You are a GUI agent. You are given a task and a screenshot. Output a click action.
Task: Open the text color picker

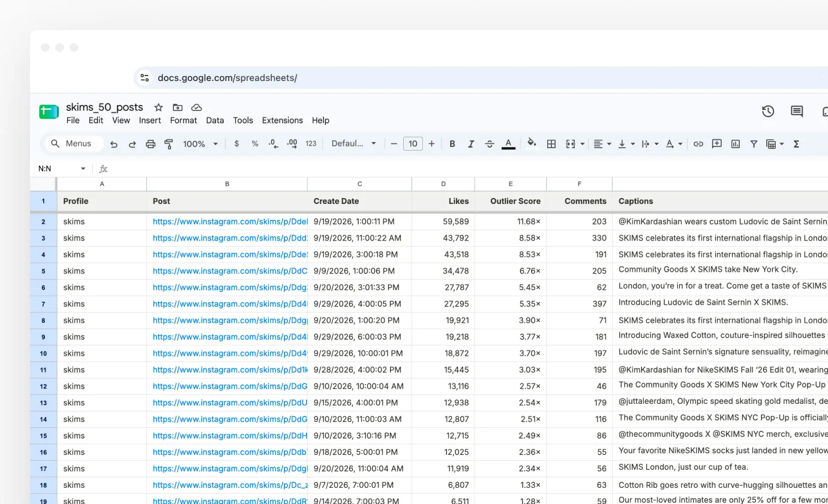point(508,144)
